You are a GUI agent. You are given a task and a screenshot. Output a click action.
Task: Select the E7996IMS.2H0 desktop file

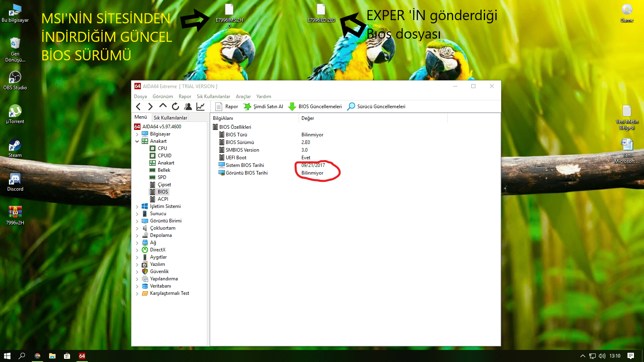[x=229, y=16]
